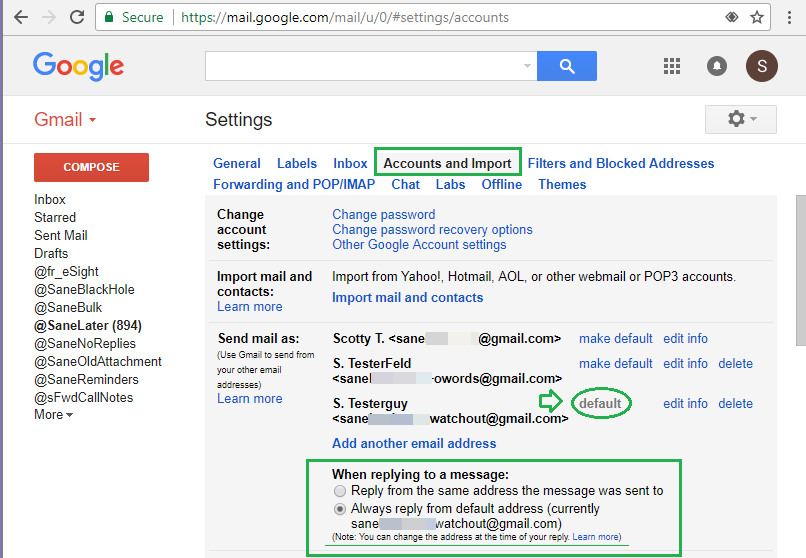Viewport: 806px width, 558px height.
Task: Open the account avatar labeled S
Action: click(x=762, y=66)
